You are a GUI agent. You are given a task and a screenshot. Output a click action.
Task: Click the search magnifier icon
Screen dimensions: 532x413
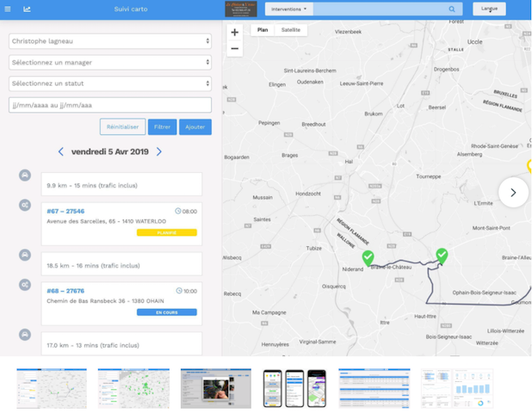pos(452,9)
